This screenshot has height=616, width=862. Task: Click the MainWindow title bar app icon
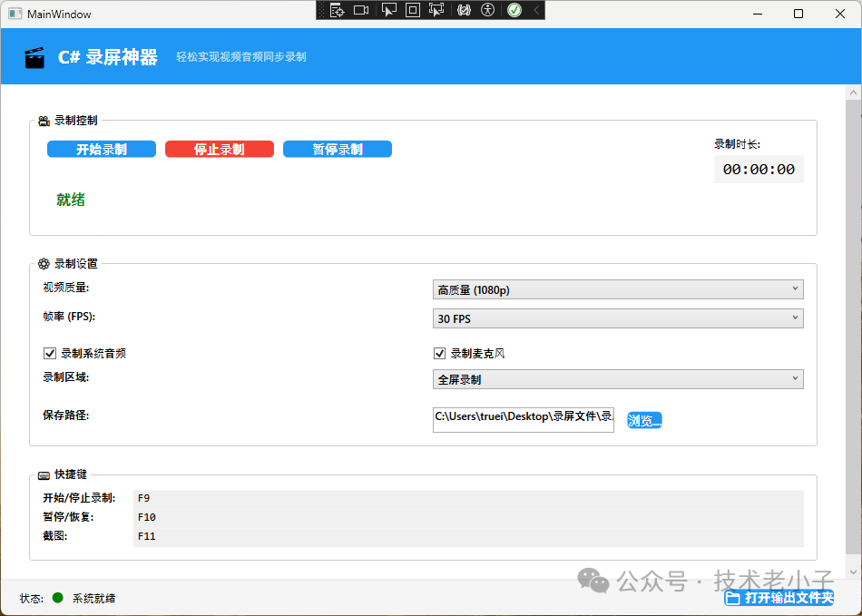click(x=15, y=14)
